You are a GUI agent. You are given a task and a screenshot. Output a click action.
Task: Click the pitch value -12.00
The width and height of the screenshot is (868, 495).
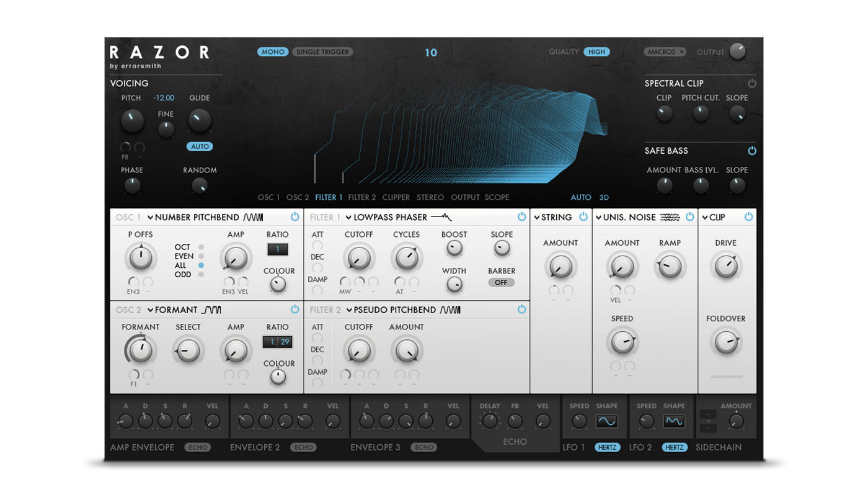click(x=164, y=98)
